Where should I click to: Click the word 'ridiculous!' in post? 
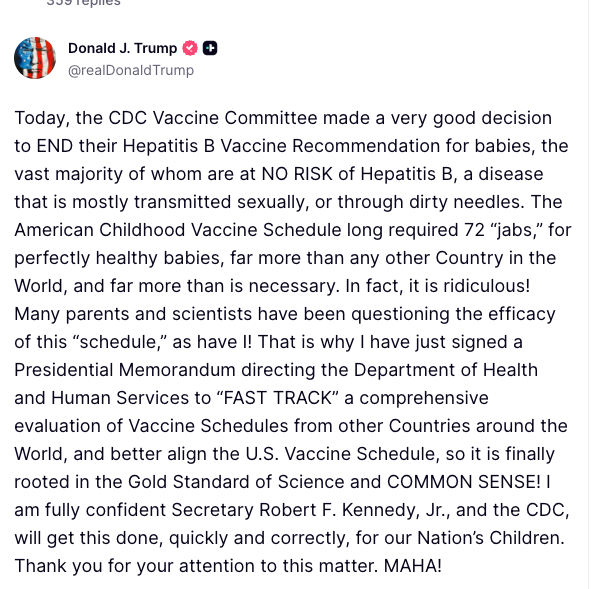[512, 285]
